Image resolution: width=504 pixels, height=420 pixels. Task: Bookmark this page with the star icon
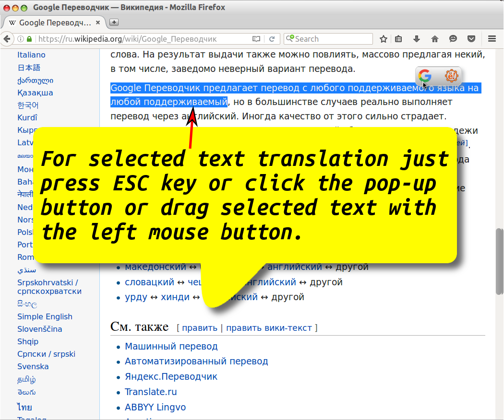coord(383,39)
